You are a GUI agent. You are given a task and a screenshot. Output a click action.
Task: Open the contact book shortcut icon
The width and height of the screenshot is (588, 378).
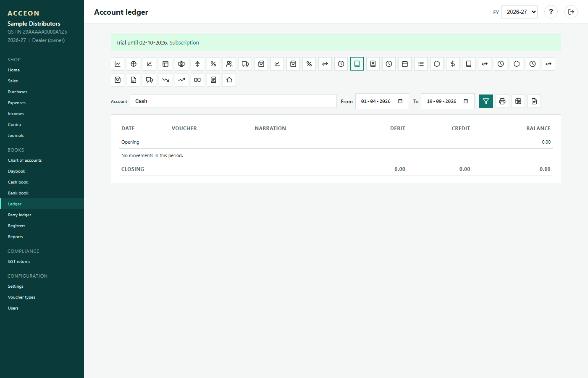(x=373, y=64)
